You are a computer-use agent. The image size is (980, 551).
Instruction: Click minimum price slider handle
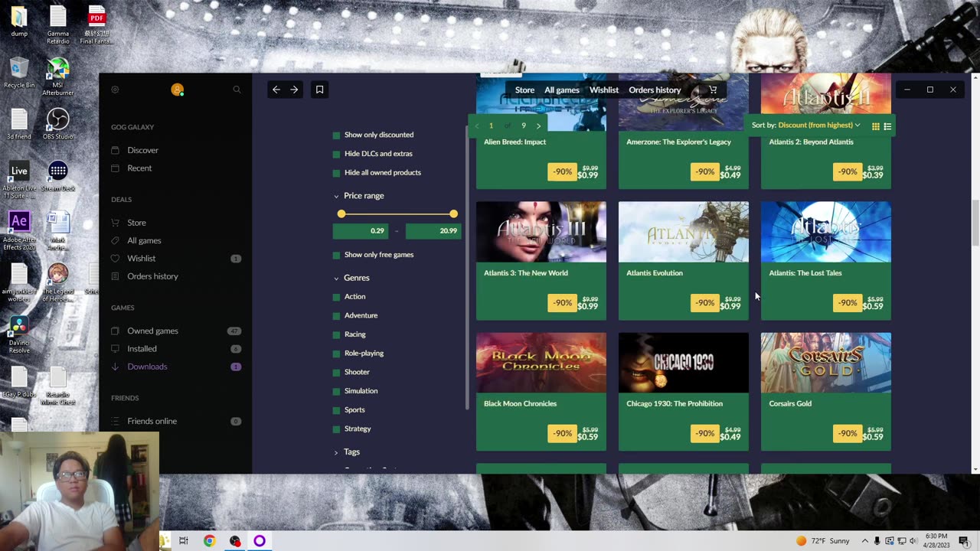tap(341, 214)
